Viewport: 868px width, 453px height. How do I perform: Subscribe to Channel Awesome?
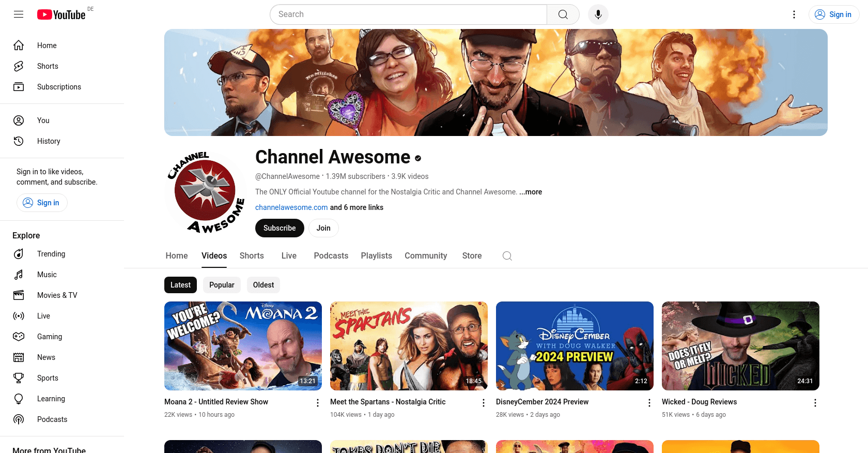[280, 228]
